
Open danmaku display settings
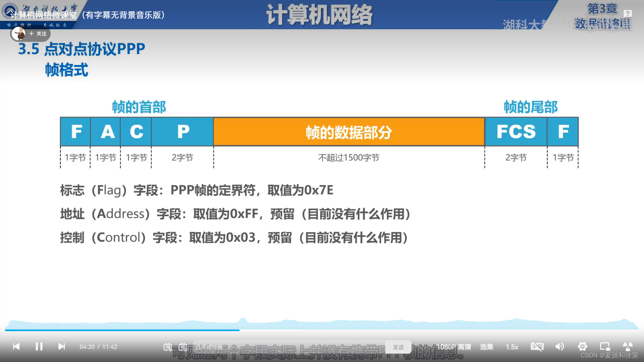tap(183, 347)
